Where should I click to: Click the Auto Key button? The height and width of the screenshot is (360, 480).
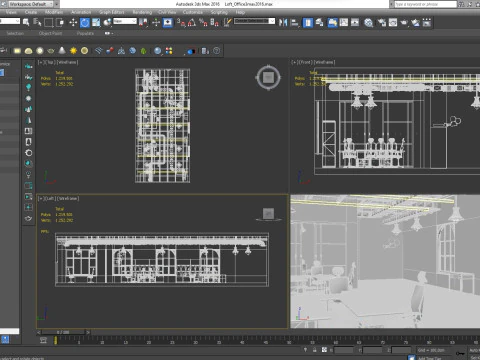tap(475, 350)
